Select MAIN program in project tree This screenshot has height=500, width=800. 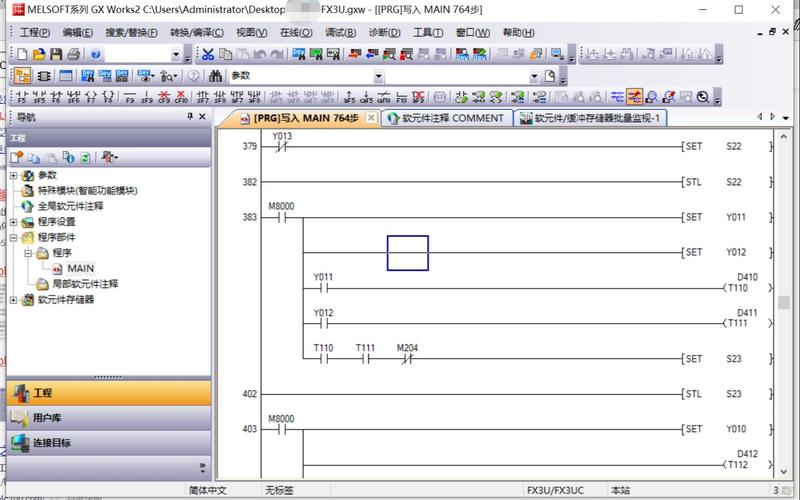coord(80,268)
